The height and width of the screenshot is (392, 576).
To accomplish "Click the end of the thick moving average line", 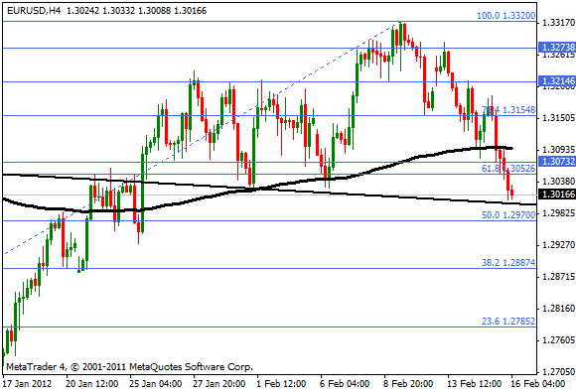I will [510, 148].
